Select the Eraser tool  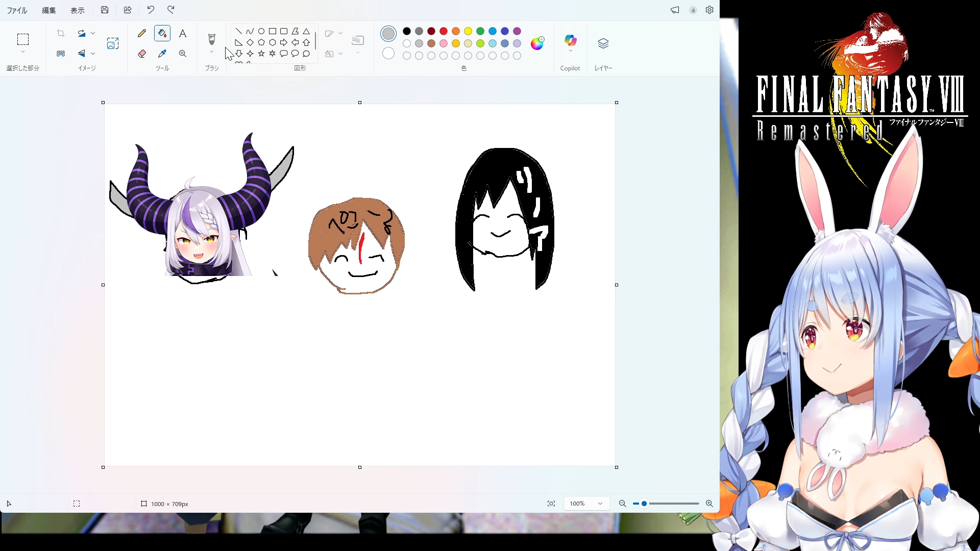click(x=142, y=54)
